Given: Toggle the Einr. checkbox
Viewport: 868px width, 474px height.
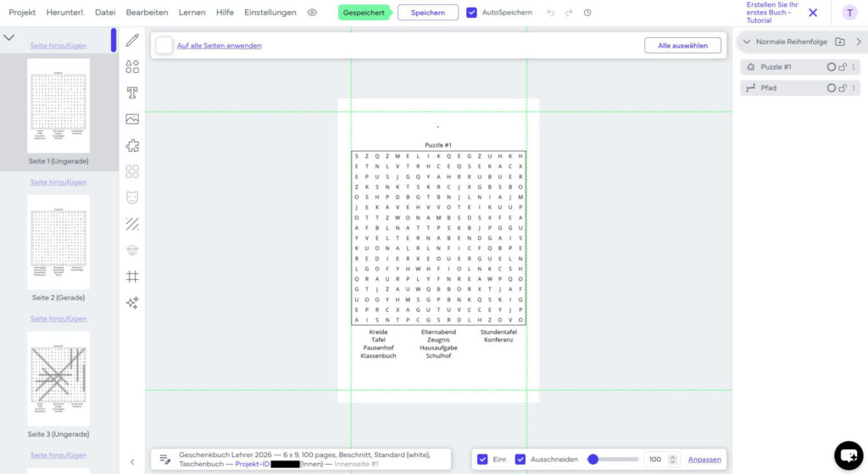Looking at the screenshot, I should click(482, 459).
